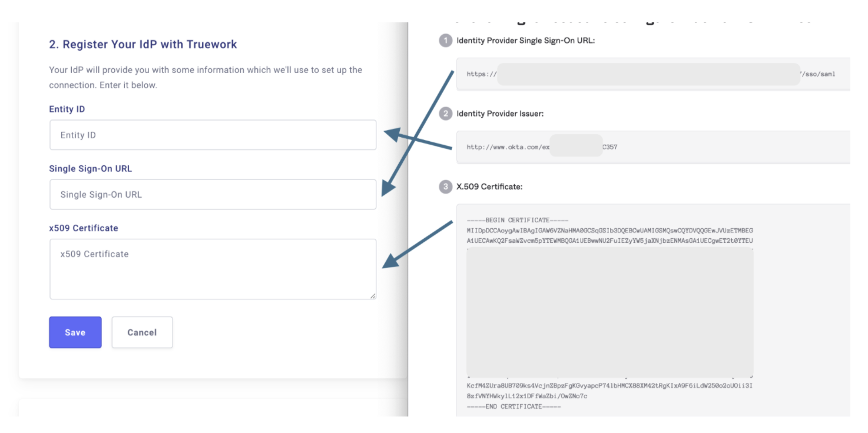Click the "Entity ID" field label
The height and width of the screenshot is (433, 868).
[x=67, y=109]
